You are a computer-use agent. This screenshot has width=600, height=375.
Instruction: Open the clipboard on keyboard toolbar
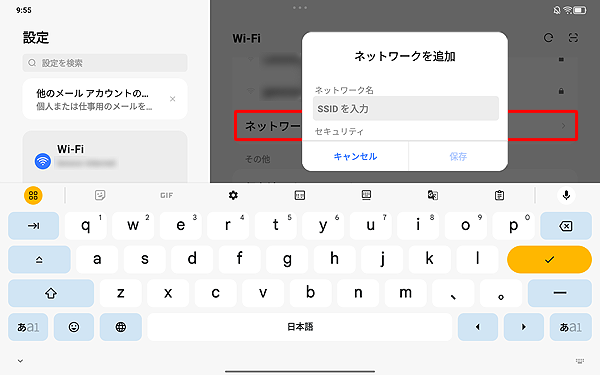click(499, 196)
